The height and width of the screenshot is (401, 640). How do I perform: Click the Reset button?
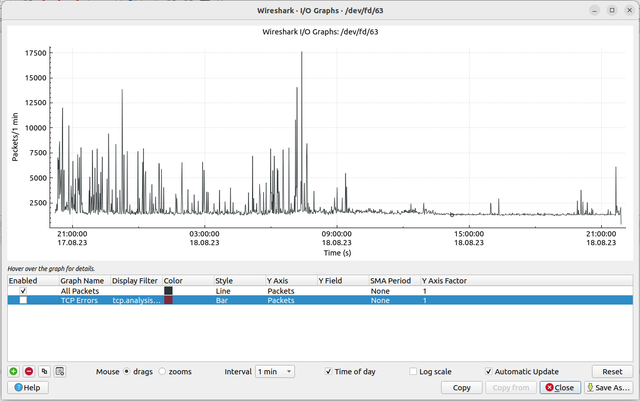pos(612,372)
